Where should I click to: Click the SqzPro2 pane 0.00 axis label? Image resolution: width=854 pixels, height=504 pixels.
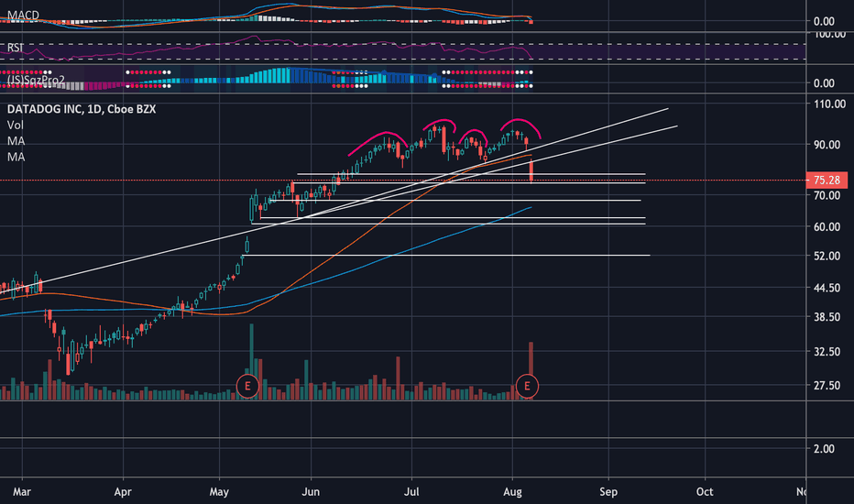click(824, 83)
